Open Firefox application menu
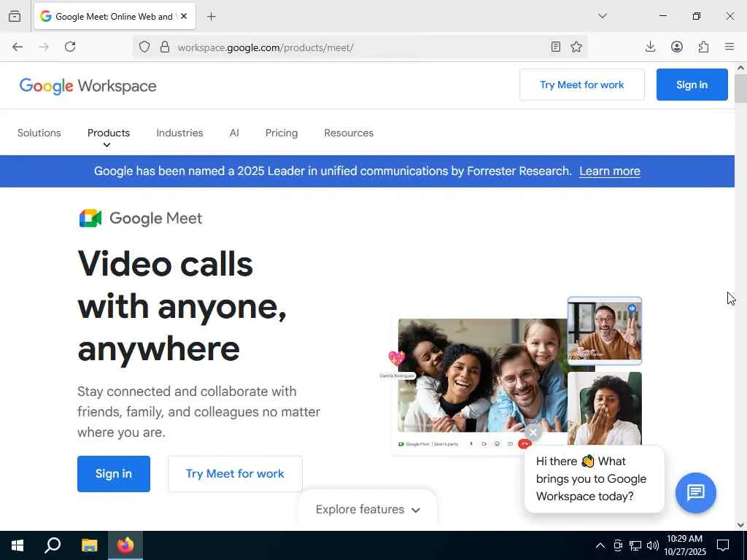 click(x=729, y=47)
